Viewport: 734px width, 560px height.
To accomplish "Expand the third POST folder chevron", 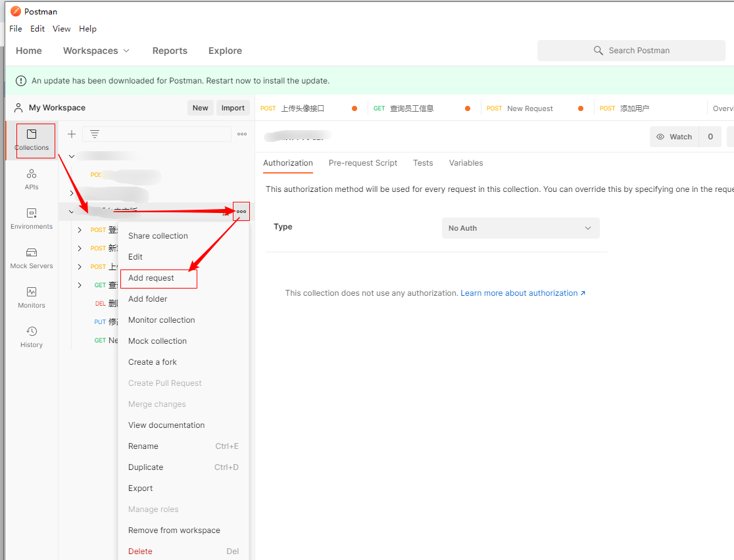I will (x=80, y=266).
